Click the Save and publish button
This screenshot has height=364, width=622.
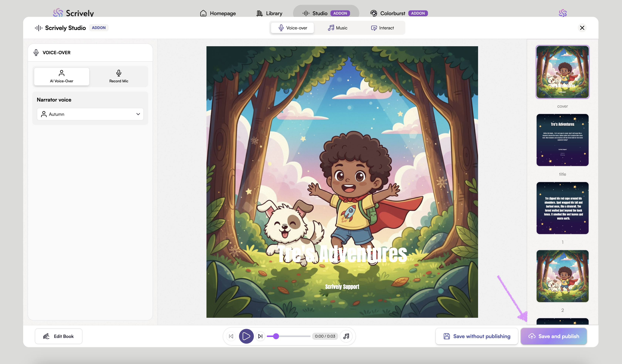[x=554, y=336]
